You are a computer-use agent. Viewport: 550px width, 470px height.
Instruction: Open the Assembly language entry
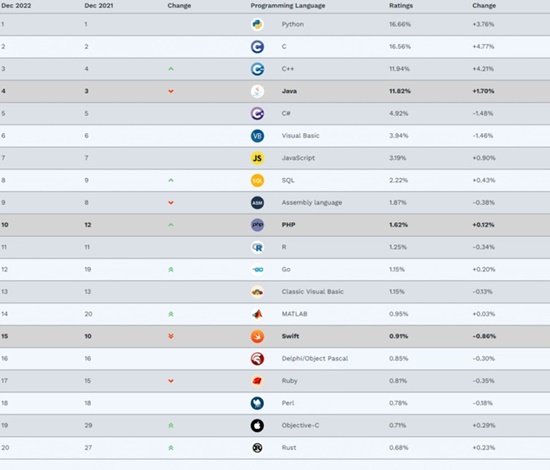click(311, 203)
